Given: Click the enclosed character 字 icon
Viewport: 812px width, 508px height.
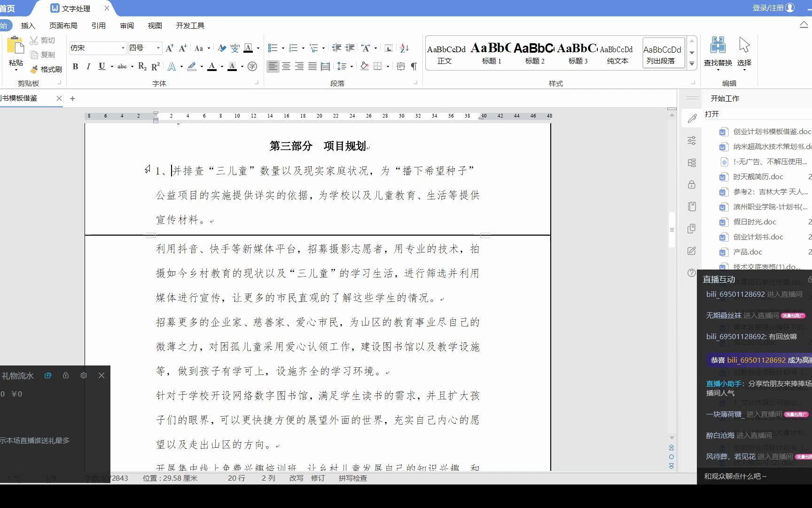Looking at the screenshot, I should click(252, 67).
